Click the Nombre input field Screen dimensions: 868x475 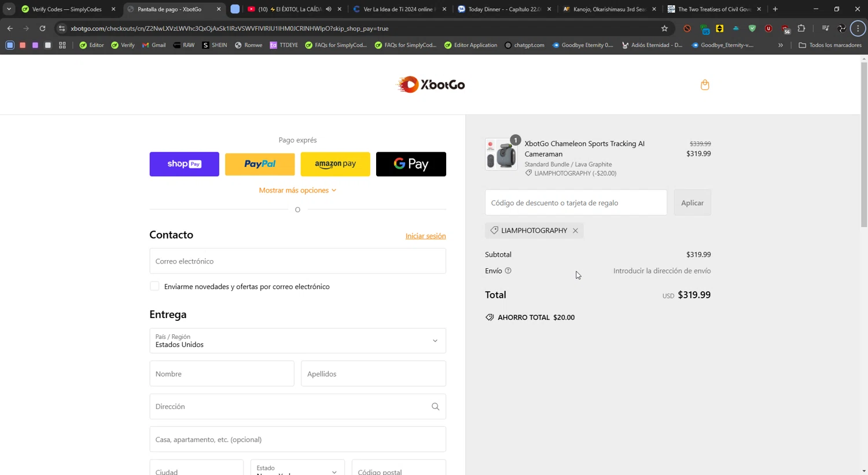point(222,374)
